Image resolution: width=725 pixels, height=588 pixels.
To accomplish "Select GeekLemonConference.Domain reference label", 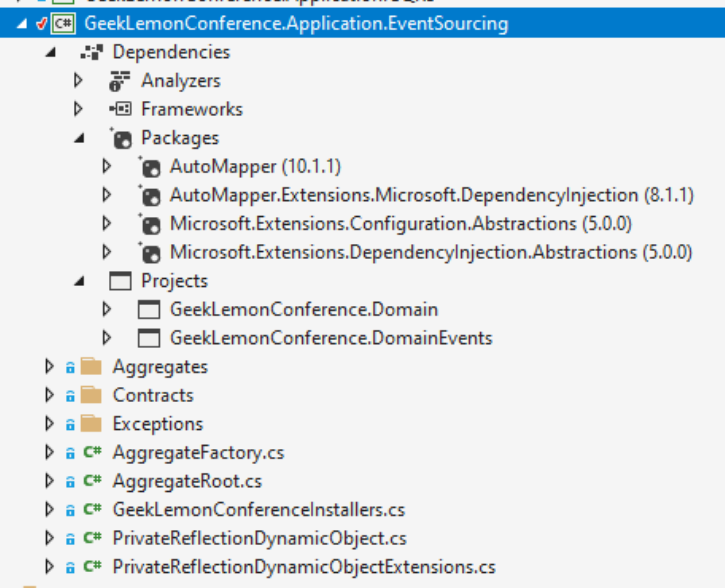I will 304,309.
